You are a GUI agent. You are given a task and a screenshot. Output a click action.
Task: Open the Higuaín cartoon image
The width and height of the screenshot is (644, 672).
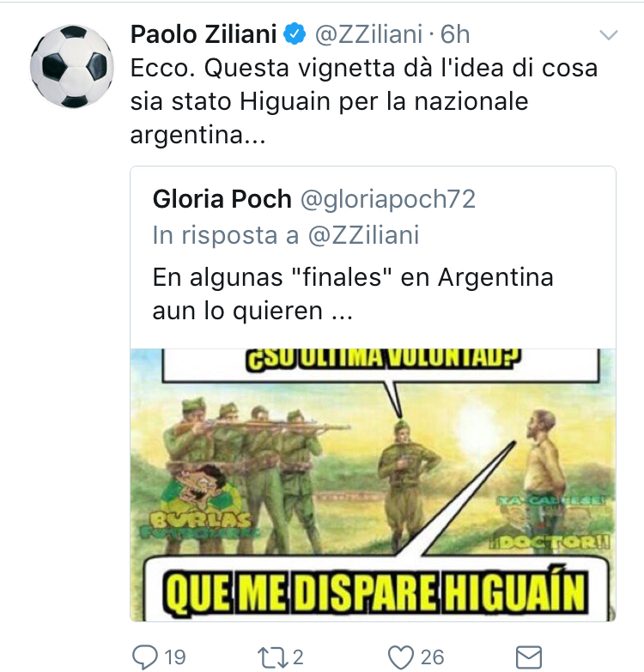(373, 485)
